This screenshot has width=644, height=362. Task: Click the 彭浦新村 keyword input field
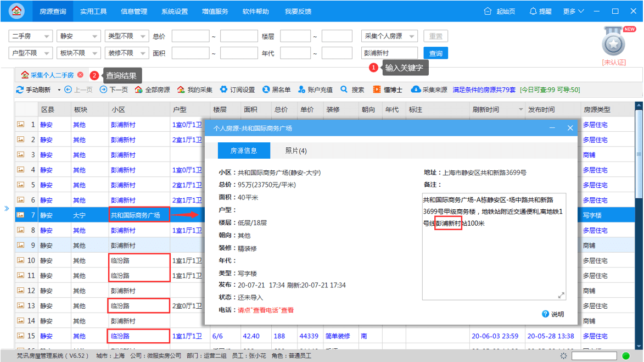(389, 53)
